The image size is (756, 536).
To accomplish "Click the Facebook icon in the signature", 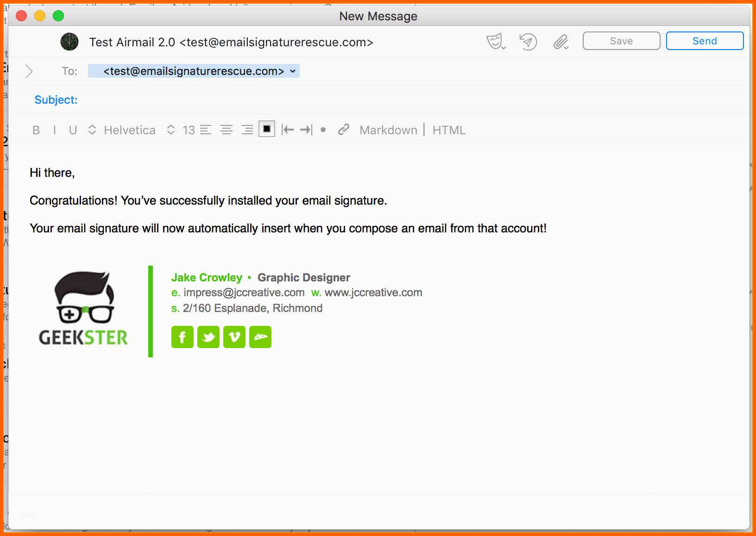I will coord(183,337).
